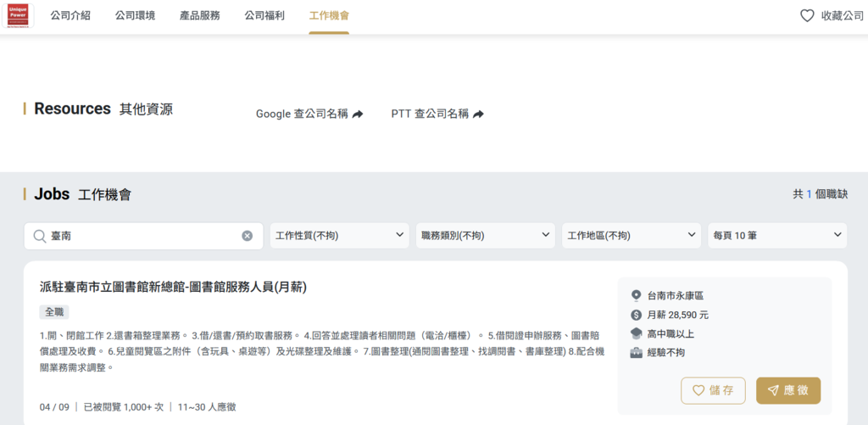Open the 派駐臺南市立圖書館新總館 job title link
Viewport: 868px width, 425px height.
[x=173, y=287]
